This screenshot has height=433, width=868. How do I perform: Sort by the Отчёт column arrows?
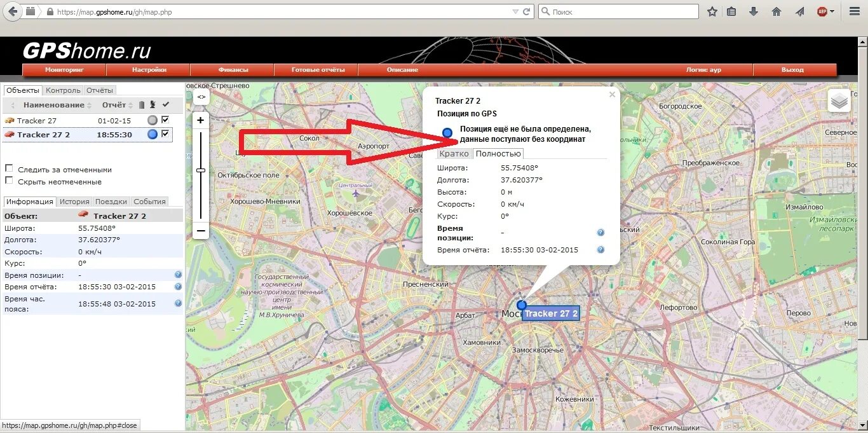pos(131,105)
